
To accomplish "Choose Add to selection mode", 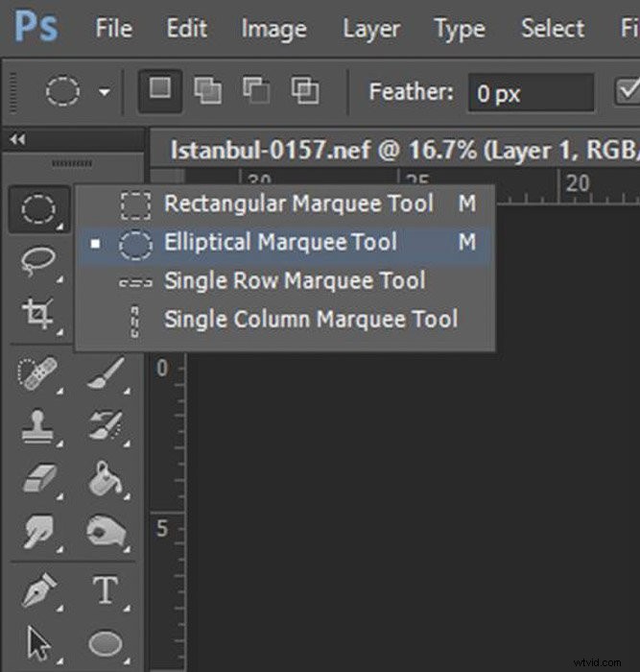I will 208,90.
